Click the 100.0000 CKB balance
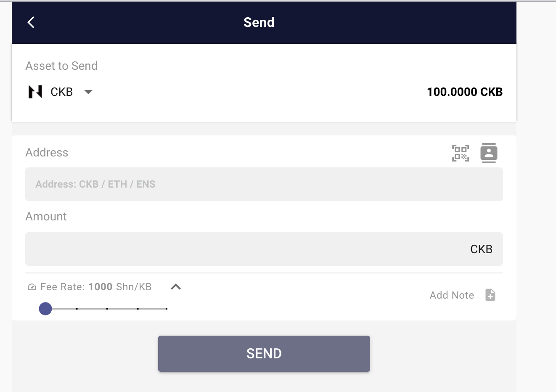Image resolution: width=556 pixels, height=392 pixels. pyautogui.click(x=464, y=92)
